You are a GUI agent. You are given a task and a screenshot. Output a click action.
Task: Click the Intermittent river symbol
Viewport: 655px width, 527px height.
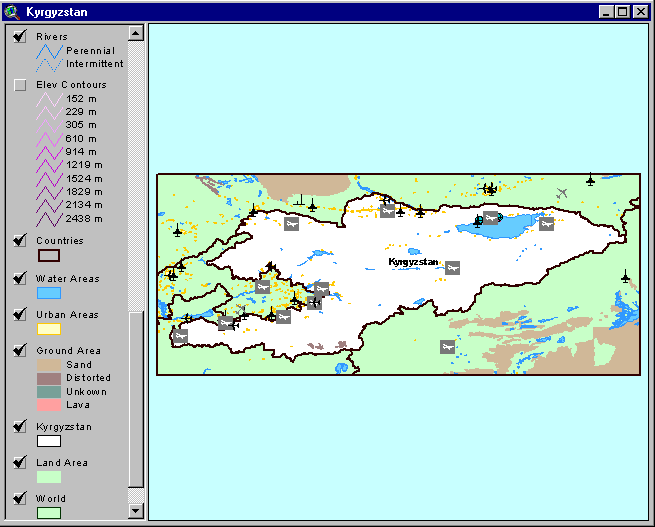(49, 65)
